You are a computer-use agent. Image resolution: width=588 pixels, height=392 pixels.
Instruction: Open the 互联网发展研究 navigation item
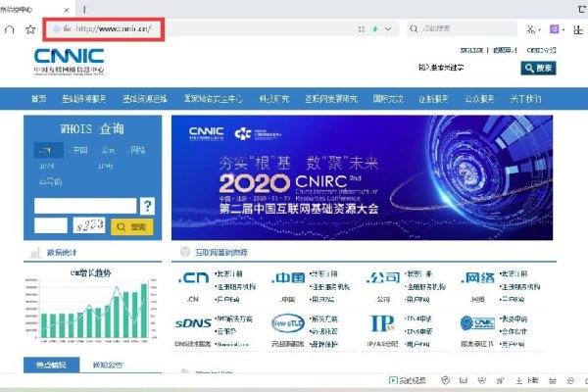pos(331,99)
